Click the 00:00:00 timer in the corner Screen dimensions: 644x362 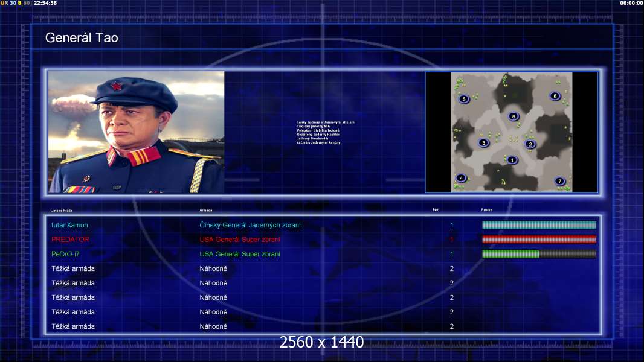[632, 3]
